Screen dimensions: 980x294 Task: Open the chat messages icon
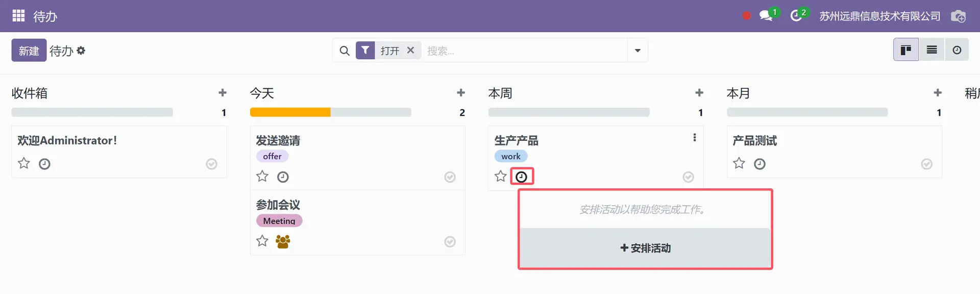(x=766, y=16)
